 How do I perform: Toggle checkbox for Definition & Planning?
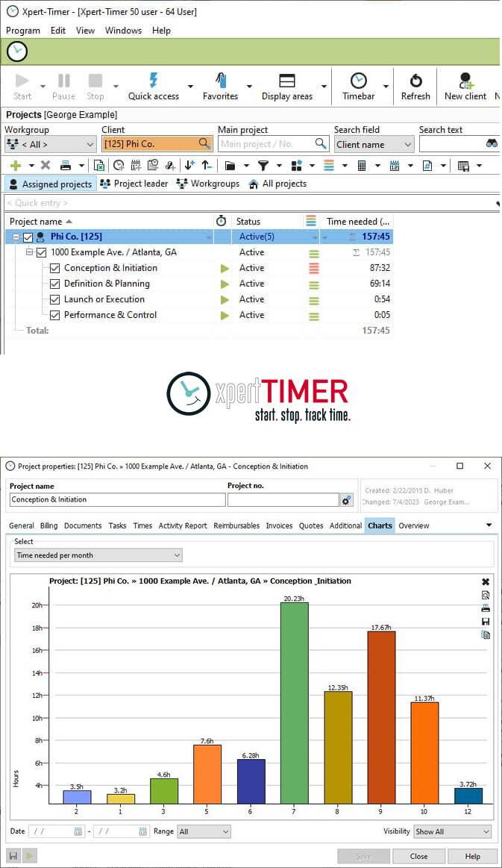click(54, 284)
